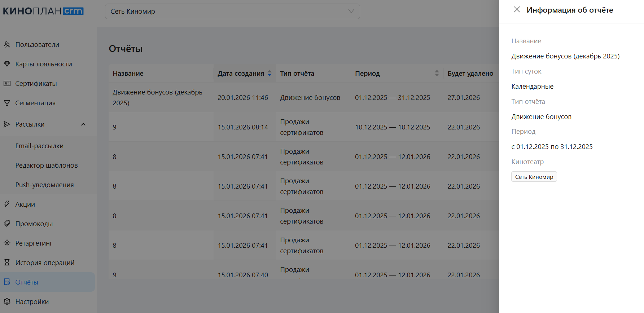Open Email-рассылки menu item
This screenshot has height=313, width=644.
pos(39,146)
